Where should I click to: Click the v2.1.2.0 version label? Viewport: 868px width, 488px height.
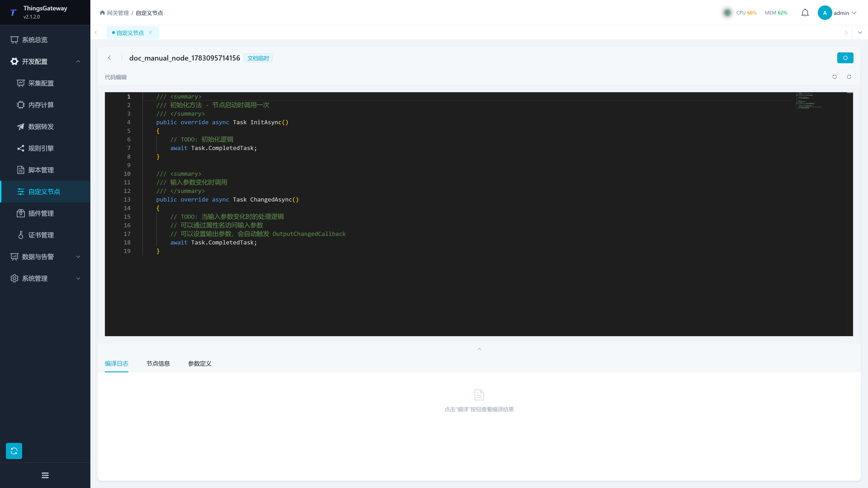click(x=32, y=17)
